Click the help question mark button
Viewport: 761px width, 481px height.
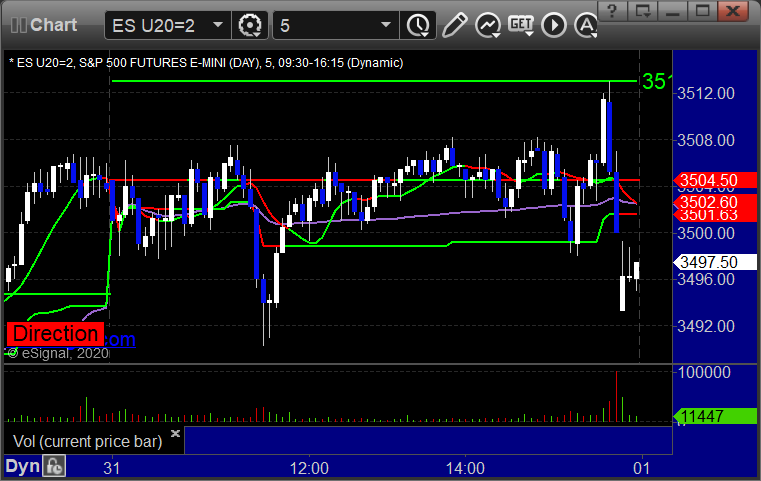[x=612, y=11]
